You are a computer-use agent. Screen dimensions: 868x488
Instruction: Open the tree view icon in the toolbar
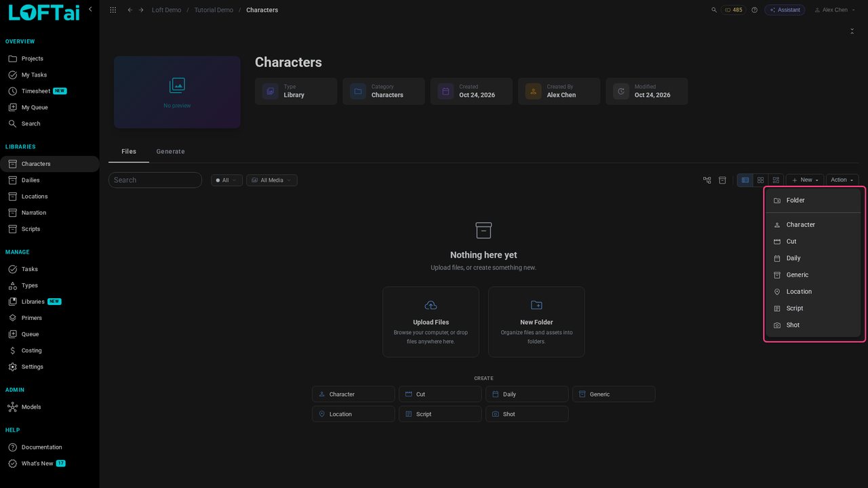coord(707,180)
